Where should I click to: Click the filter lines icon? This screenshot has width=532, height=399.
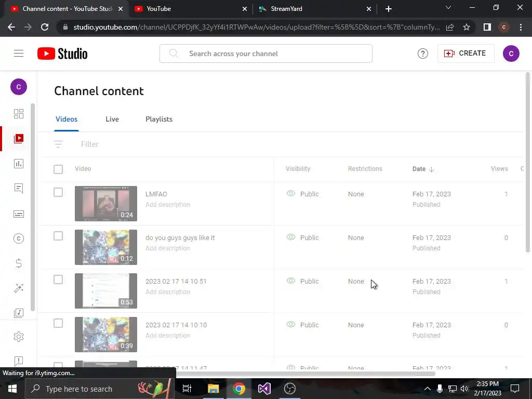click(x=58, y=144)
